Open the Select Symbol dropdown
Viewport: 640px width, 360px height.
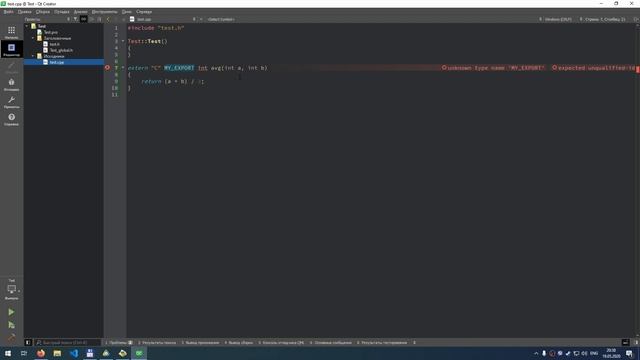[x=221, y=19]
